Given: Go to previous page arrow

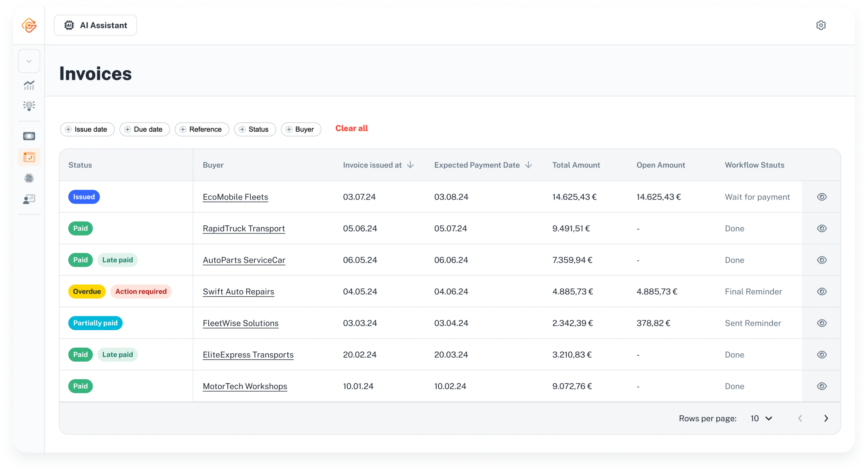Looking at the screenshot, I should click(800, 419).
